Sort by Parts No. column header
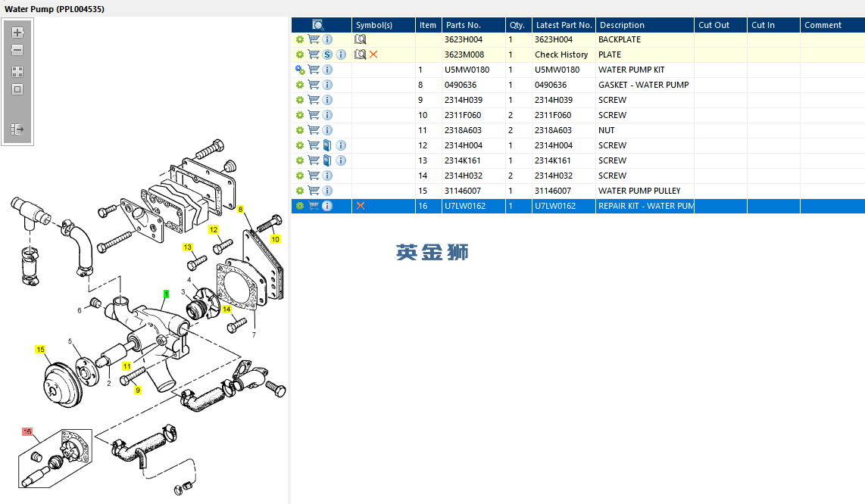The width and height of the screenshot is (865, 504). click(464, 25)
